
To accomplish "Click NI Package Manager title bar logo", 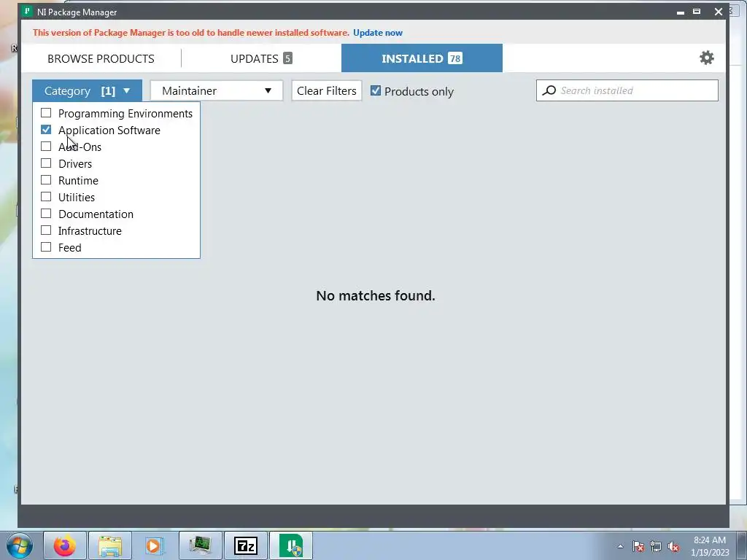I will [28, 11].
